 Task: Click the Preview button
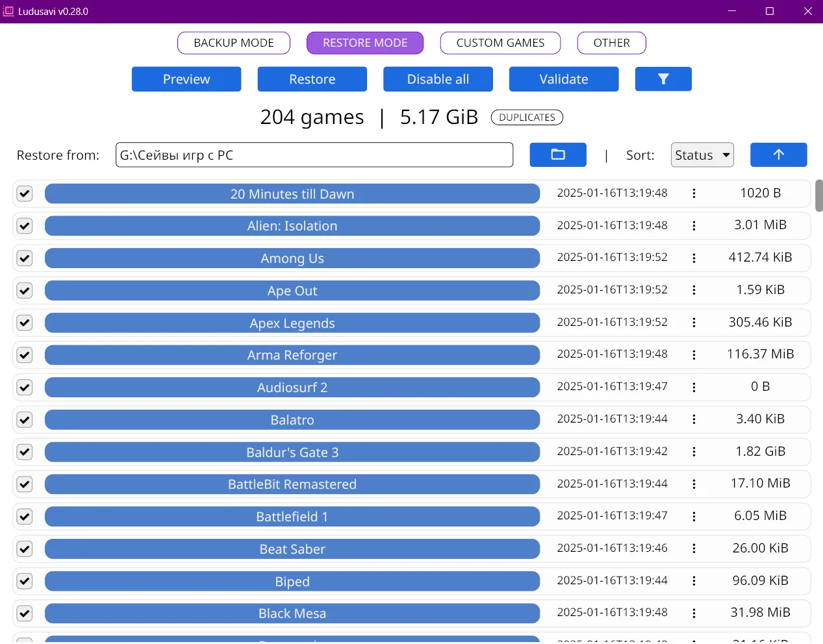click(186, 79)
